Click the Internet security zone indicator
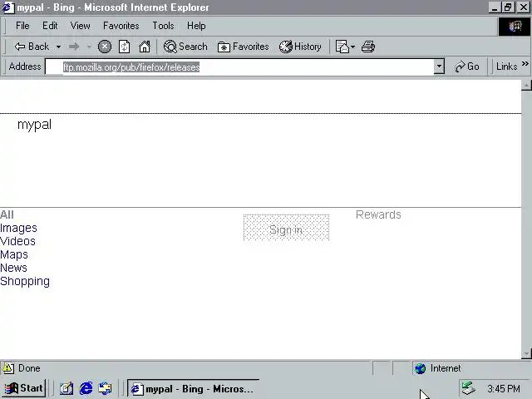 [438, 368]
